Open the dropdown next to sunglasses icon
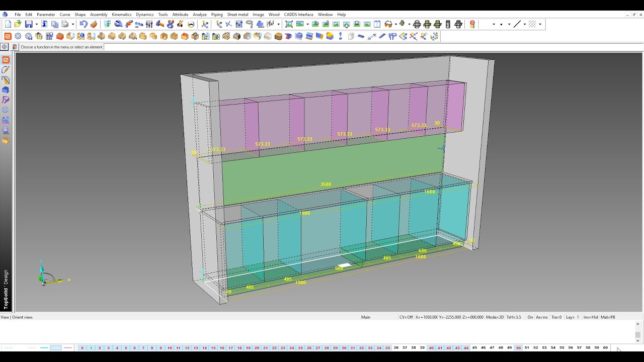Screen dimensions: 644x362 point(396,24)
